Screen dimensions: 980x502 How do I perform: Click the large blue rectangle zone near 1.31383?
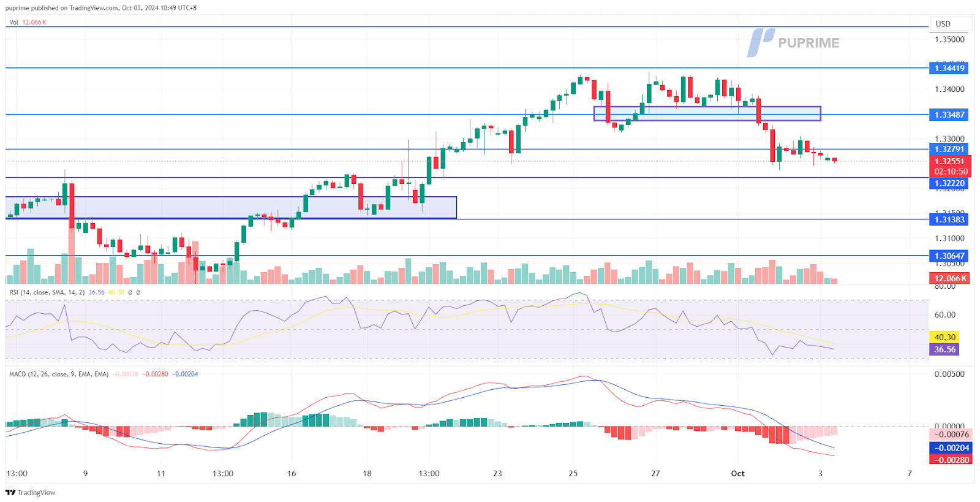[231, 207]
